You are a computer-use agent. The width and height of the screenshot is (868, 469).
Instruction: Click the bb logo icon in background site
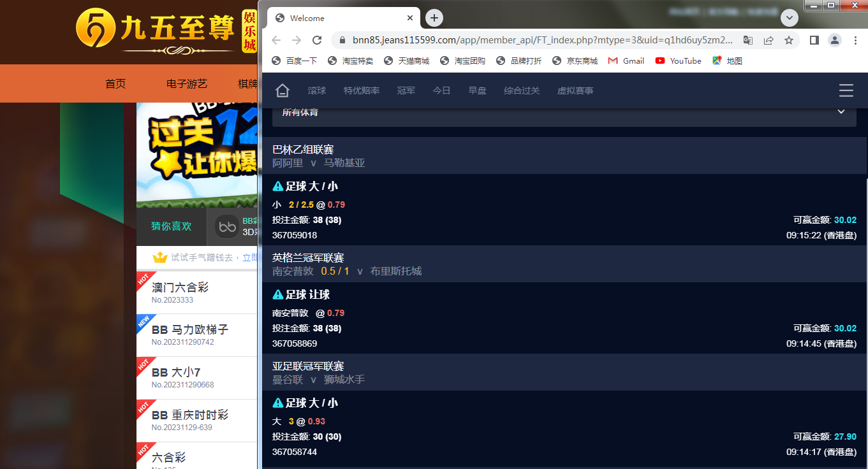click(226, 227)
